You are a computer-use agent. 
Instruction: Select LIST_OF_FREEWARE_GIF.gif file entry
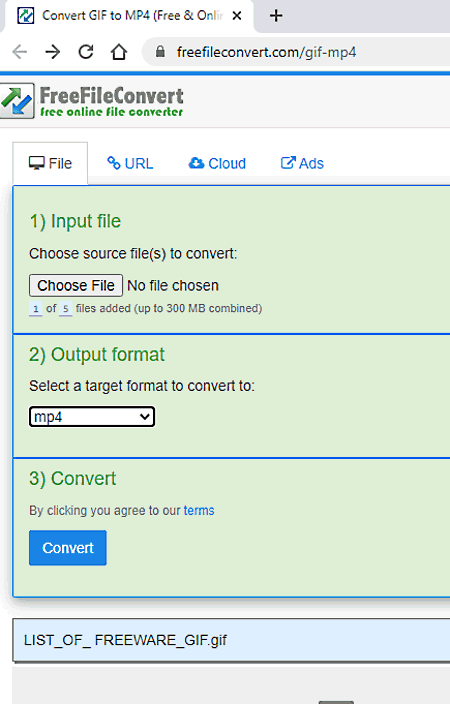[x=231, y=640]
